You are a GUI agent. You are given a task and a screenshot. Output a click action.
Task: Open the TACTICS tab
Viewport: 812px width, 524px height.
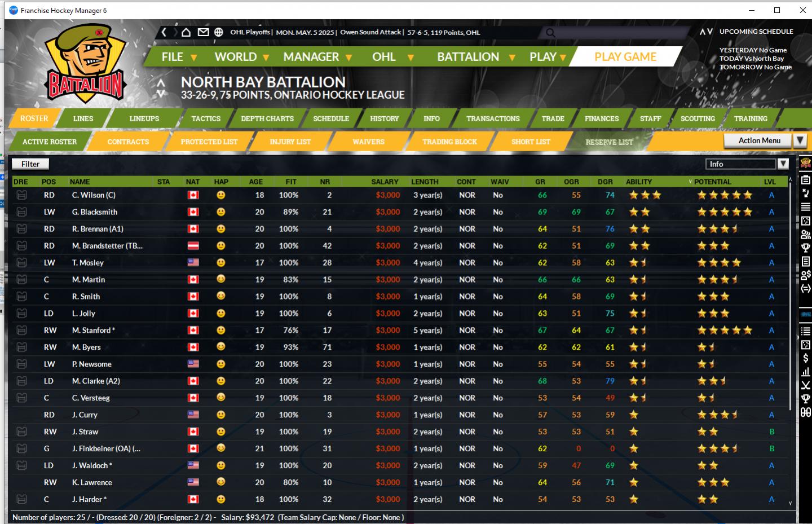point(206,118)
